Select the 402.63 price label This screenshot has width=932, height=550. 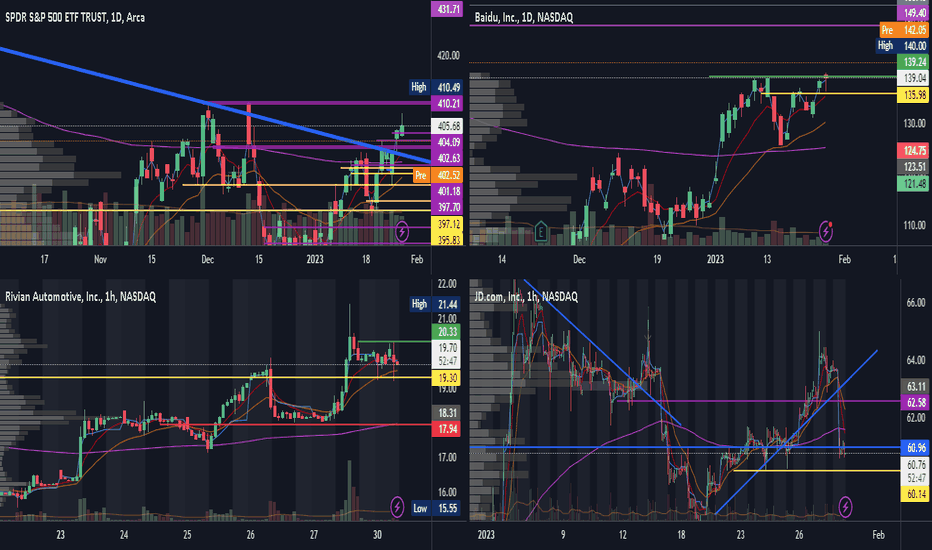(447, 158)
